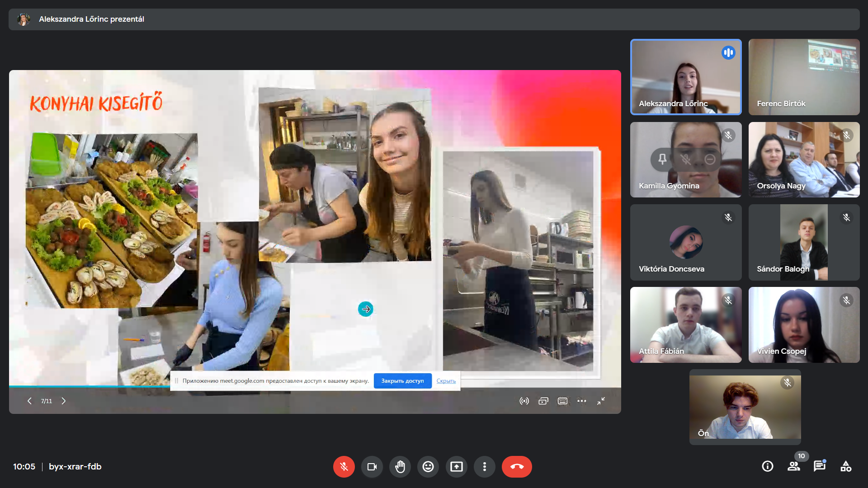Go to previous slide arrow

29,401
